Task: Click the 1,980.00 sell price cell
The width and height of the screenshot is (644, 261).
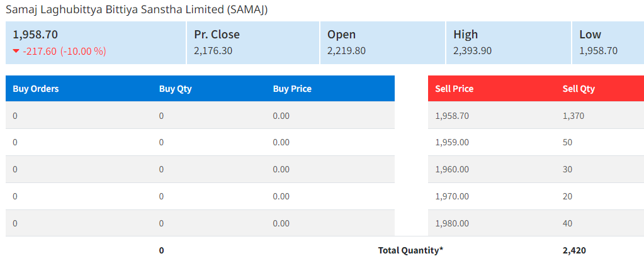Action: point(452,223)
